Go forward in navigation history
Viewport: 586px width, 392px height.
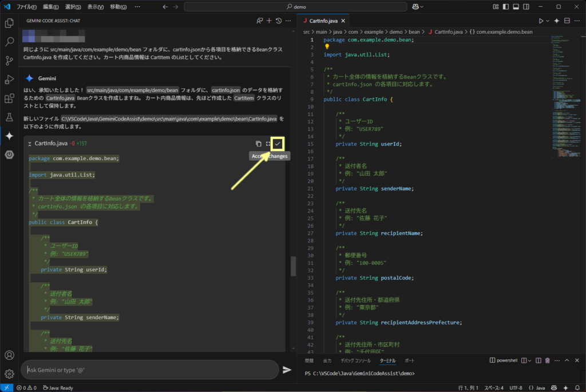176,7
